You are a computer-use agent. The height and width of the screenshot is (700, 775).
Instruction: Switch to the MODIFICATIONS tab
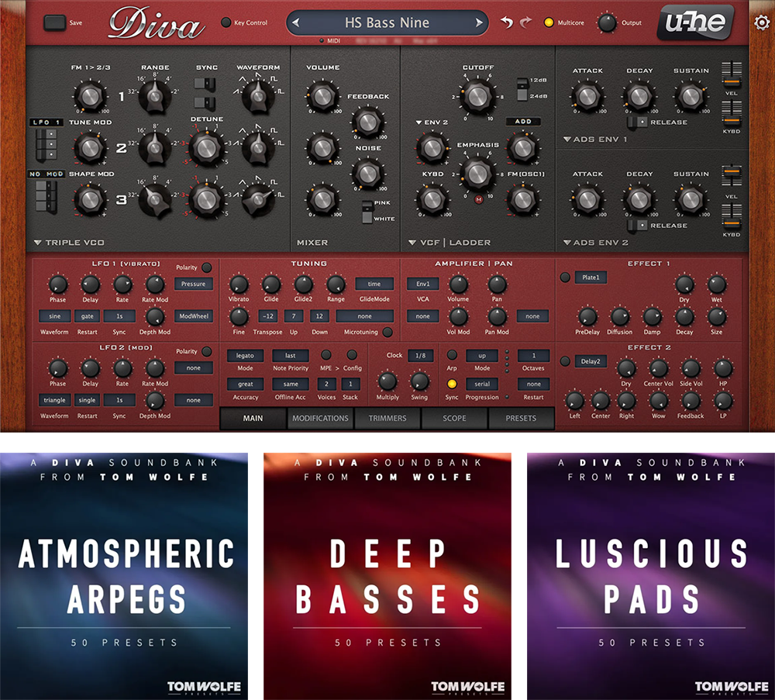click(x=320, y=419)
